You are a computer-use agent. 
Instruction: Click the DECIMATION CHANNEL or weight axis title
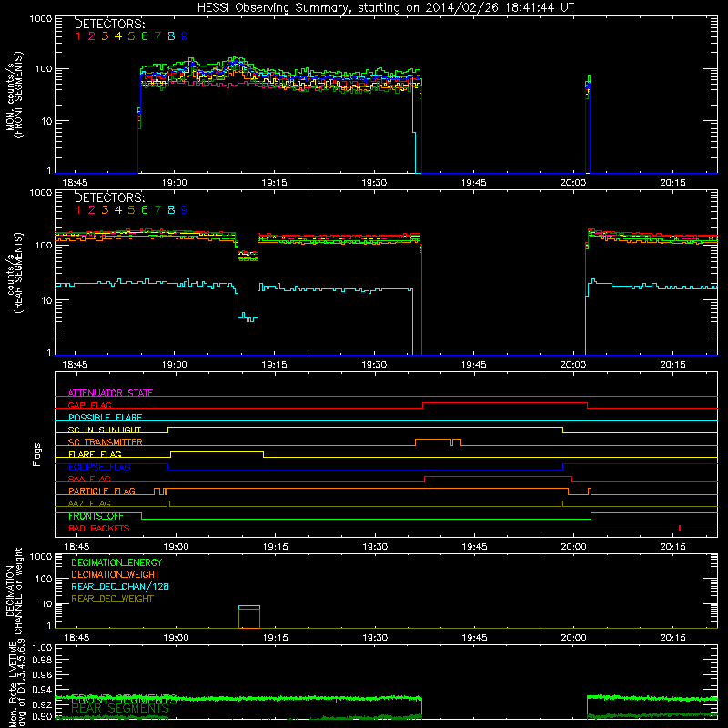[x=14, y=591]
